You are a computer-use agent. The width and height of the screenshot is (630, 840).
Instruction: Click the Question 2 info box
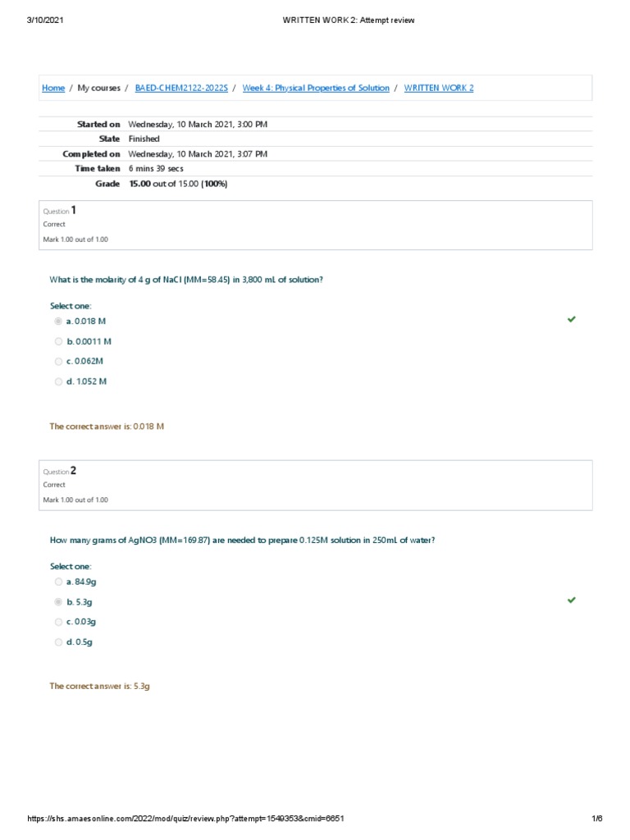(315, 484)
